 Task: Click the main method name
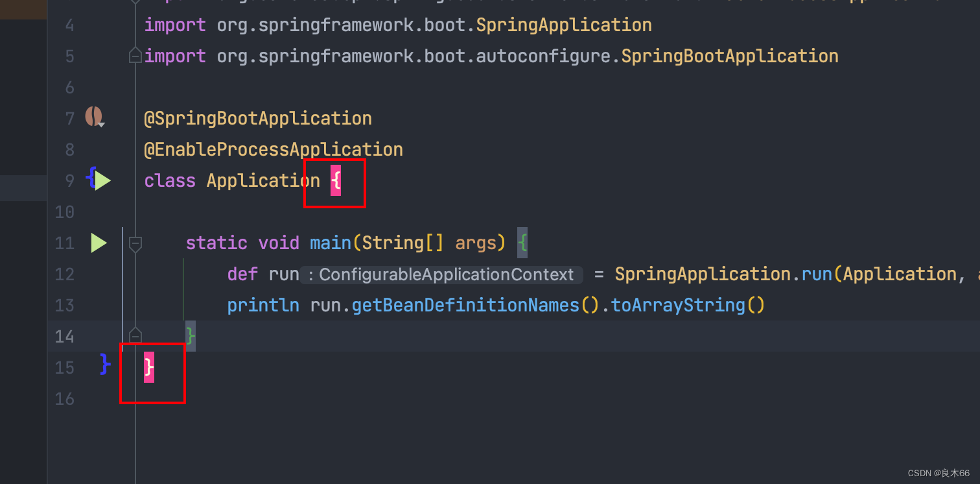[331, 243]
